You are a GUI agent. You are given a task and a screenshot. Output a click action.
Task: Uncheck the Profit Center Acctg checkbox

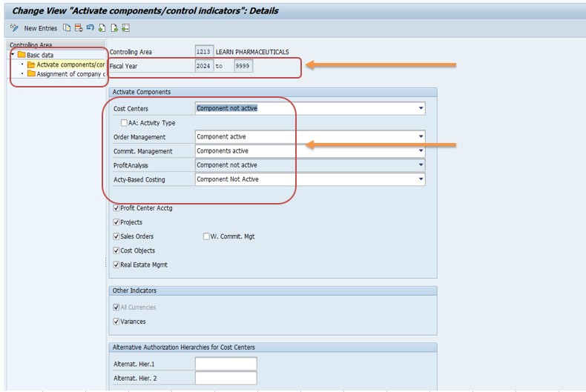(x=116, y=208)
